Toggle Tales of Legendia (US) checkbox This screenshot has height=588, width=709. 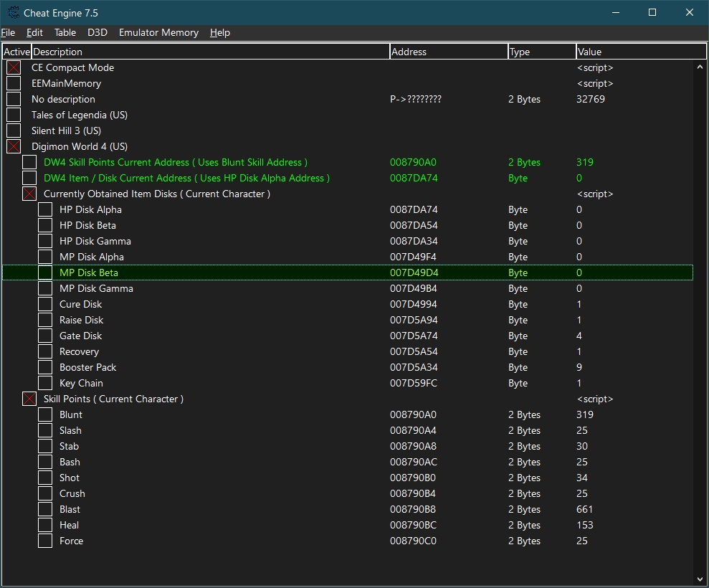[x=14, y=115]
